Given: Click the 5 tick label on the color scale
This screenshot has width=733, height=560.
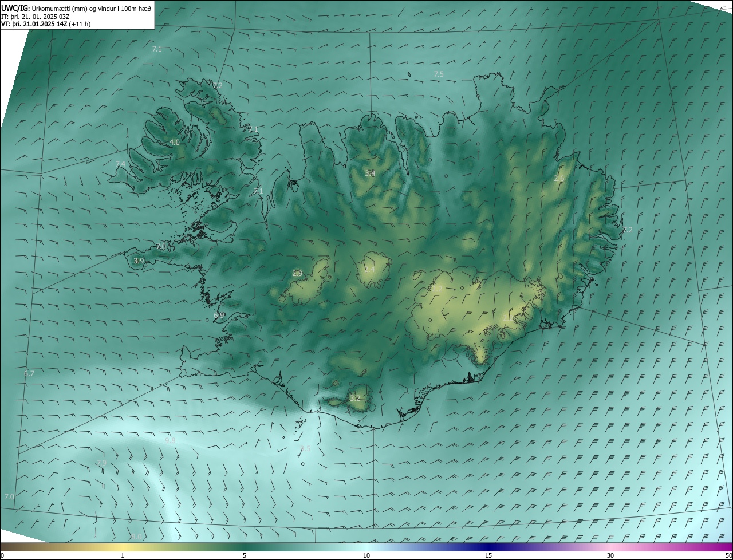Looking at the screenshot, I should point(245,555).
